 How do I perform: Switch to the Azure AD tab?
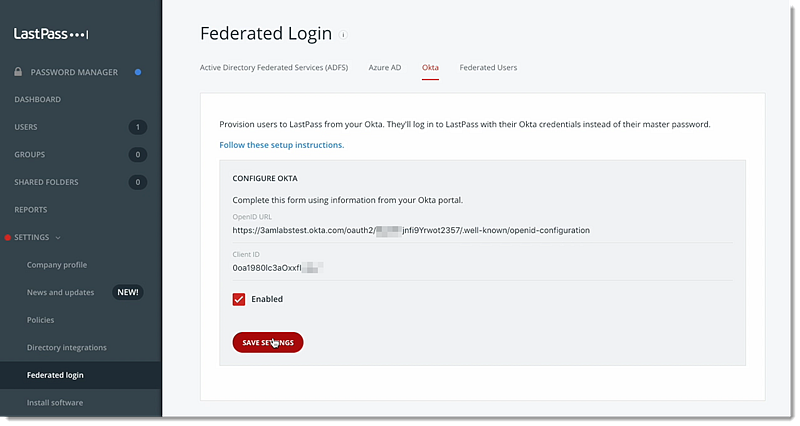[385, 67]
